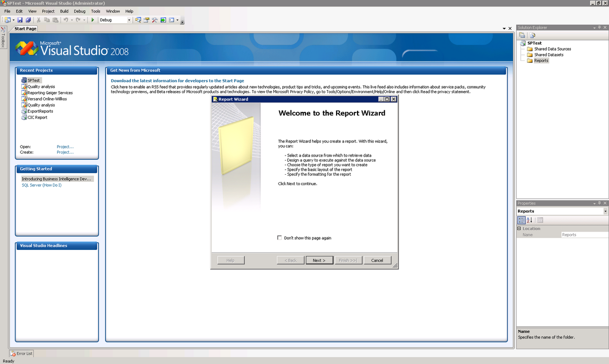Select Shared Data Sources folder in Solution Explorer
Image resolution: width=609 pixels, height=364 pixels.
[x=552, y=49]
